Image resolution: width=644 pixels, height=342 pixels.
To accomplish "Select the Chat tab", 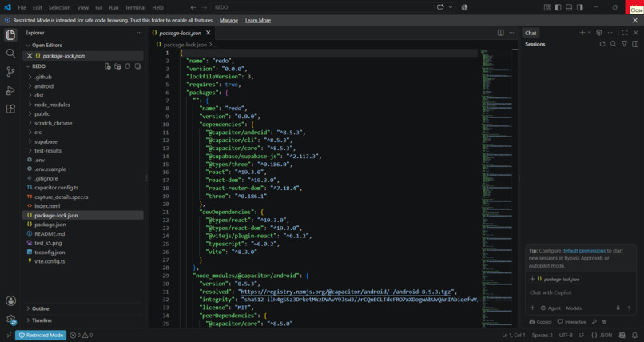I will point(531,33).
